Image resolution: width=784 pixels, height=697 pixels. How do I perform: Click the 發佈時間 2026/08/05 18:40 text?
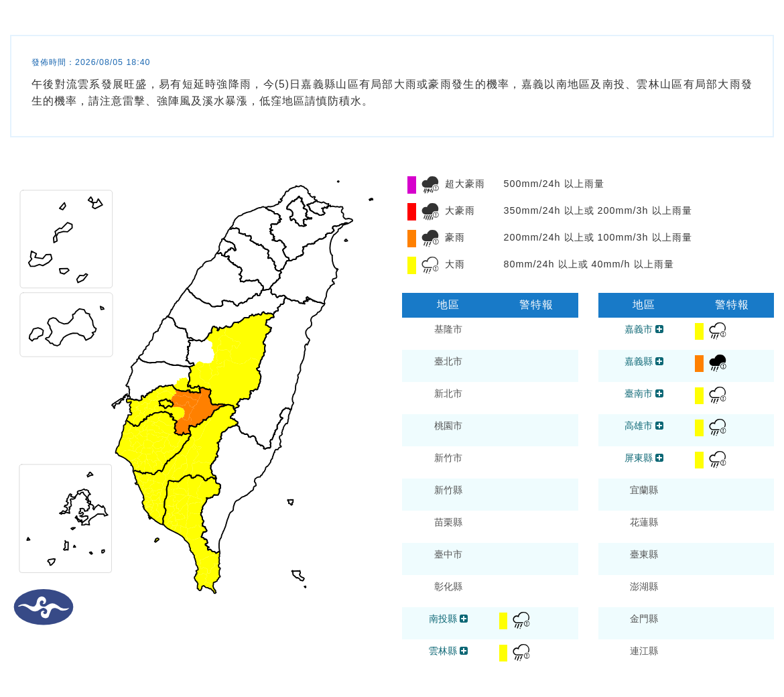[90, 62]
